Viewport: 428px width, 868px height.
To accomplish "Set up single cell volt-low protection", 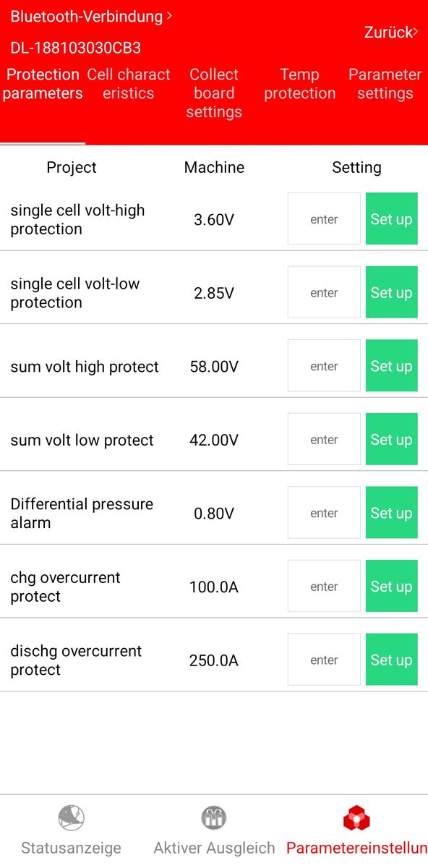I will (391, 292).
